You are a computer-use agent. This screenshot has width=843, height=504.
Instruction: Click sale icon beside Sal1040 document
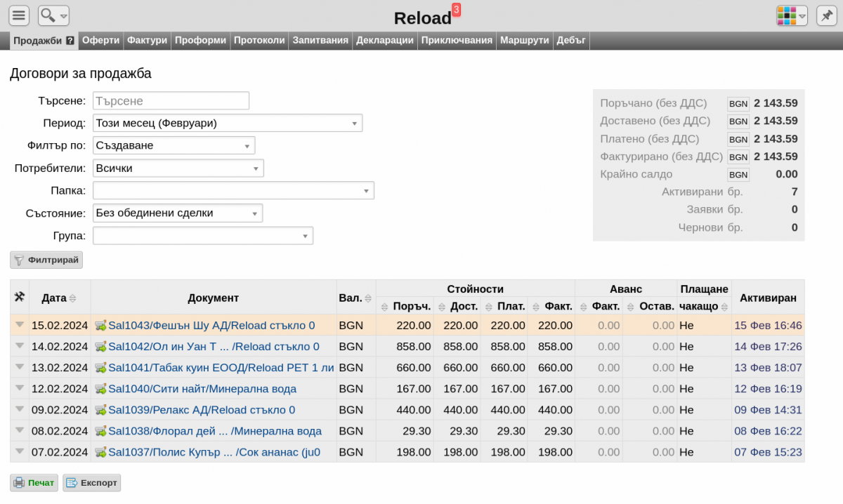point(100,389)
